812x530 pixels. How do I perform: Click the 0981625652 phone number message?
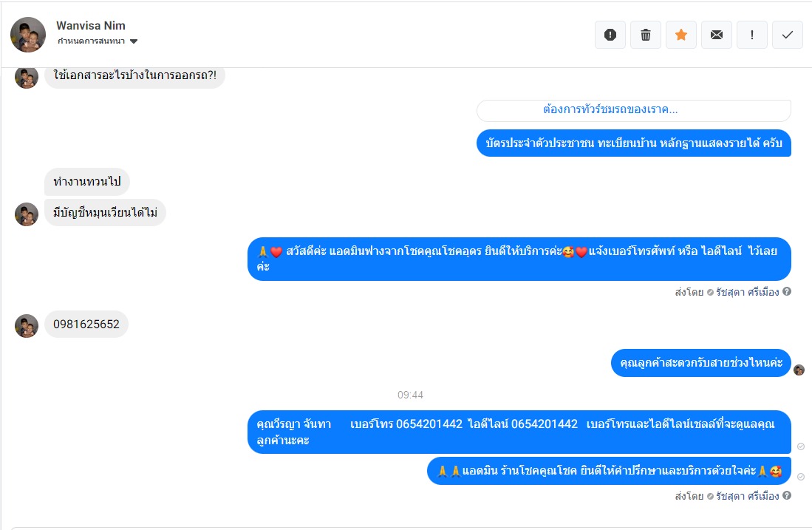[86, 325]
